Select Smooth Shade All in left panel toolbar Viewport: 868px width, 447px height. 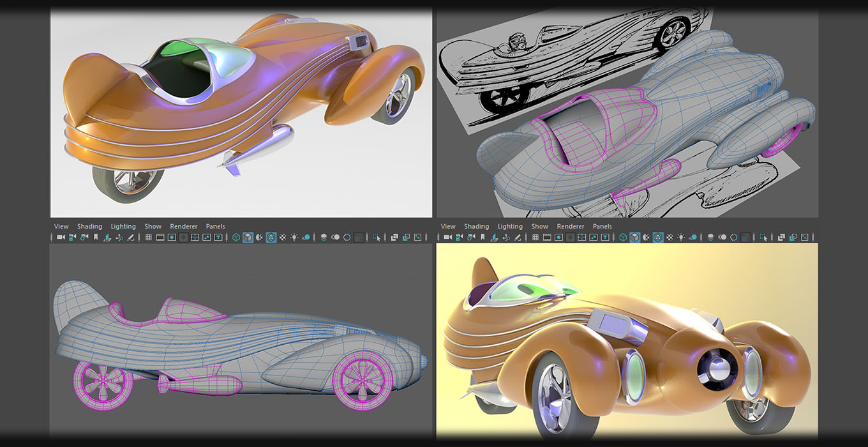(x=248, y=237)
